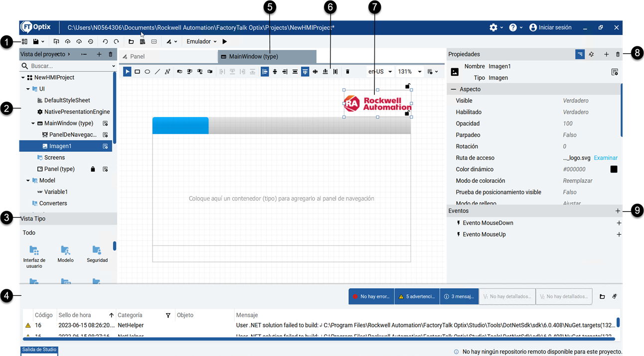Click the plus icon in the Propiedades header

click(x=607, y=54)
